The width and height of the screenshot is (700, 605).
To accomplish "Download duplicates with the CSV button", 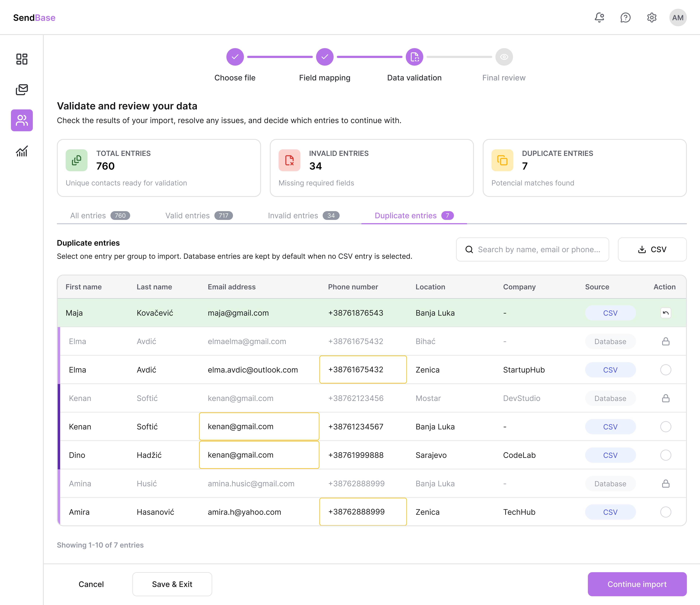I will (652, 249).
